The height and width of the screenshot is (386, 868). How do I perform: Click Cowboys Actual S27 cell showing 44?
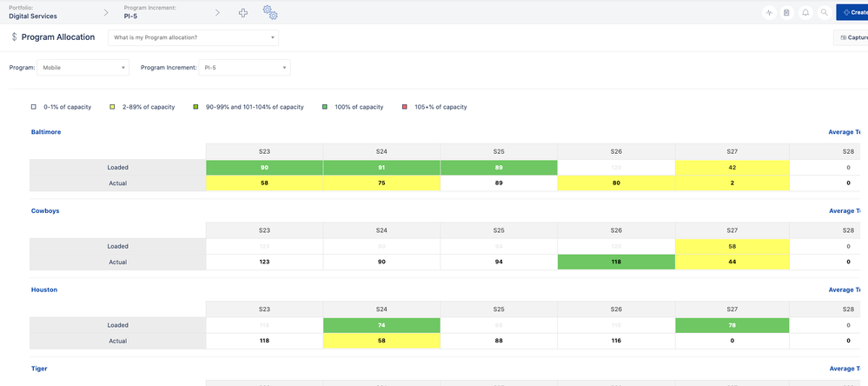point(732,262)
